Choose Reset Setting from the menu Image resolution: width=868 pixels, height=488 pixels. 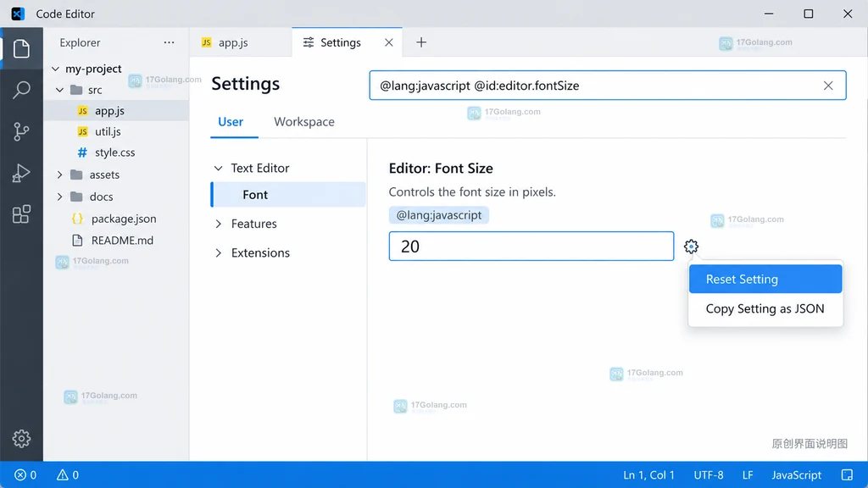click(765, 279)
